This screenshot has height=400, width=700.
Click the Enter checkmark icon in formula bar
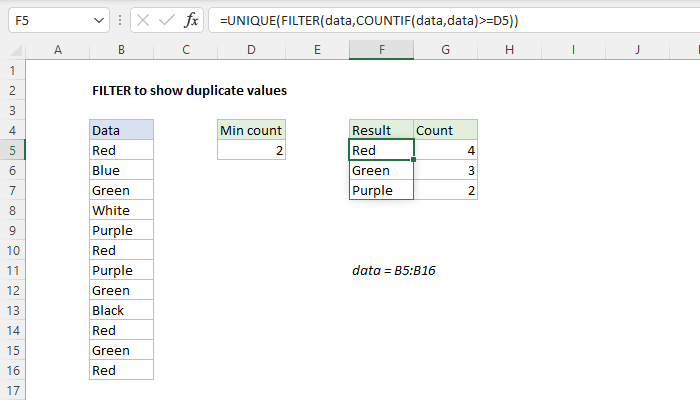(165, 20)
